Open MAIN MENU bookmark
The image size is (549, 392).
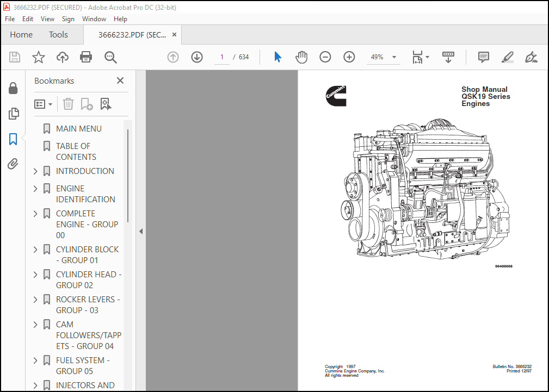click(79, 129)
